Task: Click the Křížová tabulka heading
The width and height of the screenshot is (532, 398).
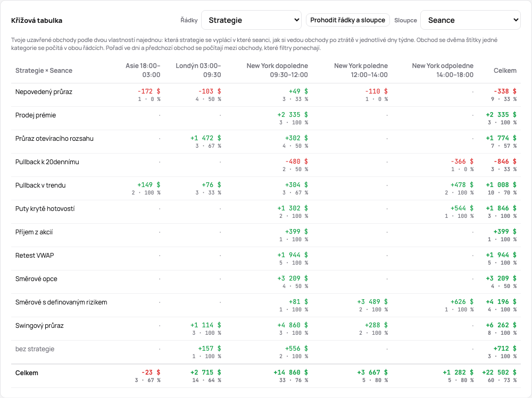Action: [x=37, y=20]
